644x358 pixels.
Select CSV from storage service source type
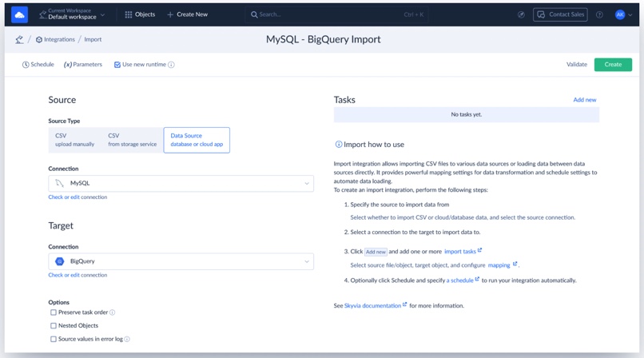133,140
